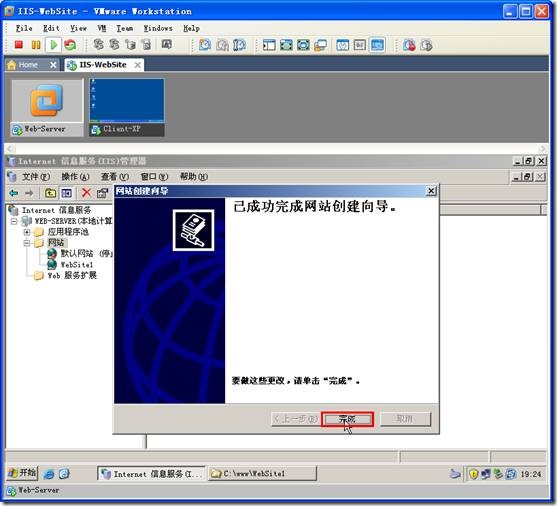
Task: Open the Help menu in VMware
Action: pyautogui.click(x=191, y=28)
